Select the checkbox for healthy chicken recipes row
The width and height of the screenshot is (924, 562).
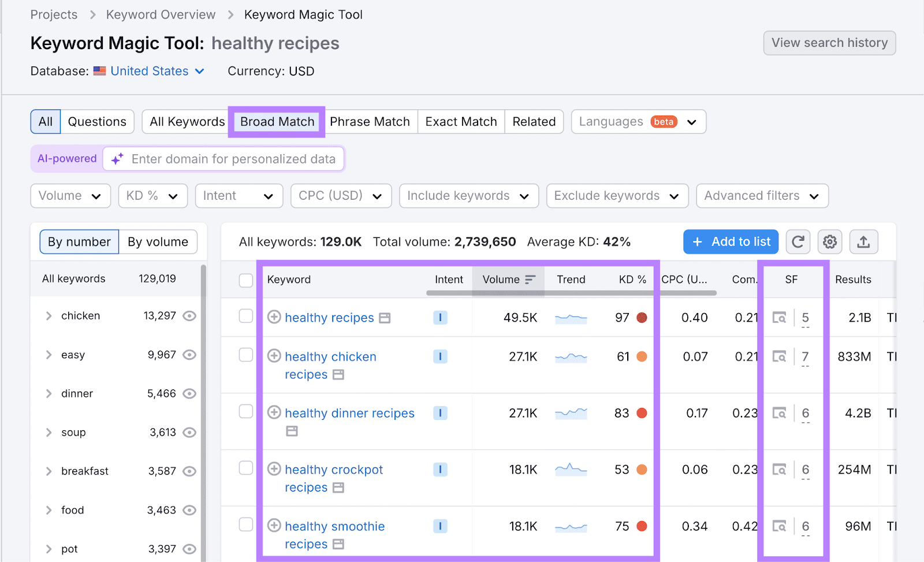(x=245, y=356)
